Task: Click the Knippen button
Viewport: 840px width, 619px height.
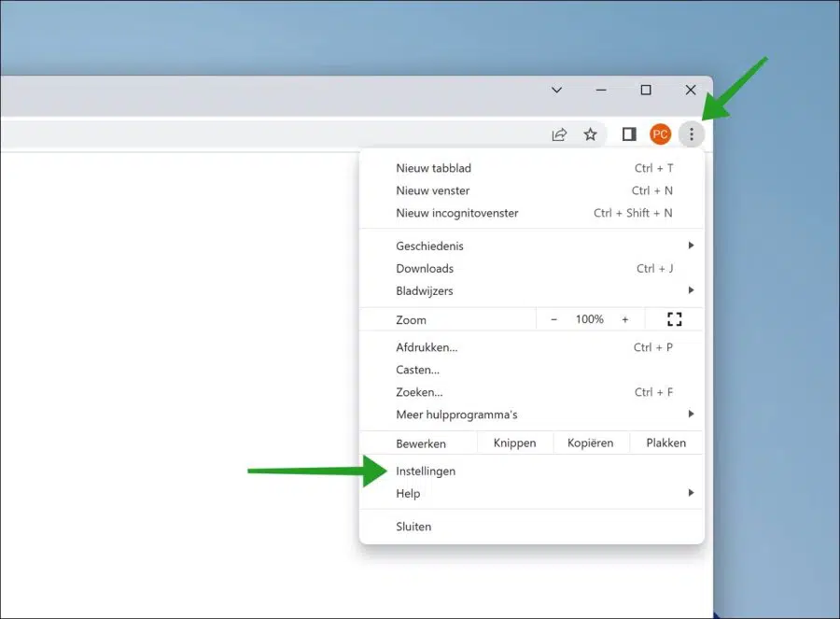Action: pos(514,443)
